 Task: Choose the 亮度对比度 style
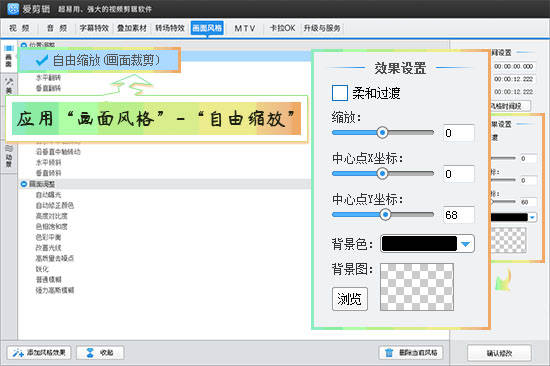[x=52, y=216]
